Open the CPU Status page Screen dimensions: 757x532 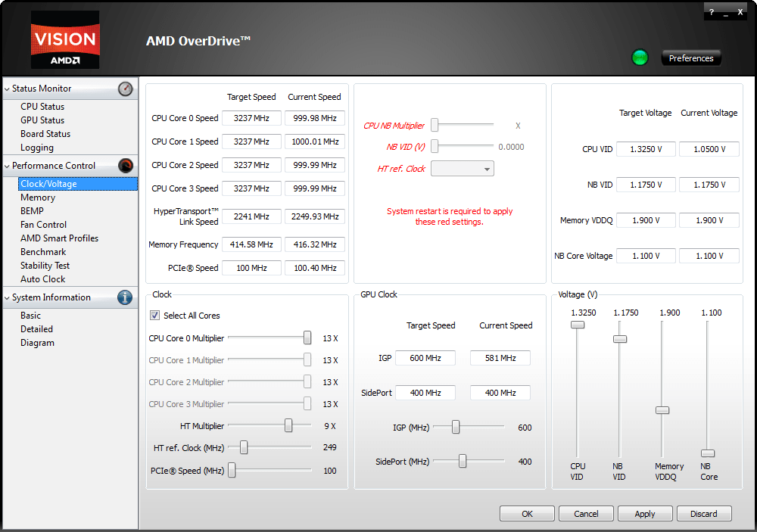42,107
